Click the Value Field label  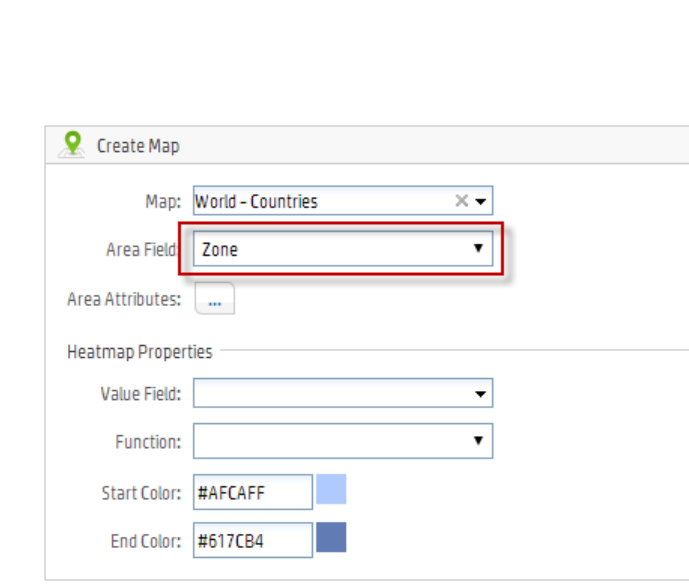click(140, 394)
